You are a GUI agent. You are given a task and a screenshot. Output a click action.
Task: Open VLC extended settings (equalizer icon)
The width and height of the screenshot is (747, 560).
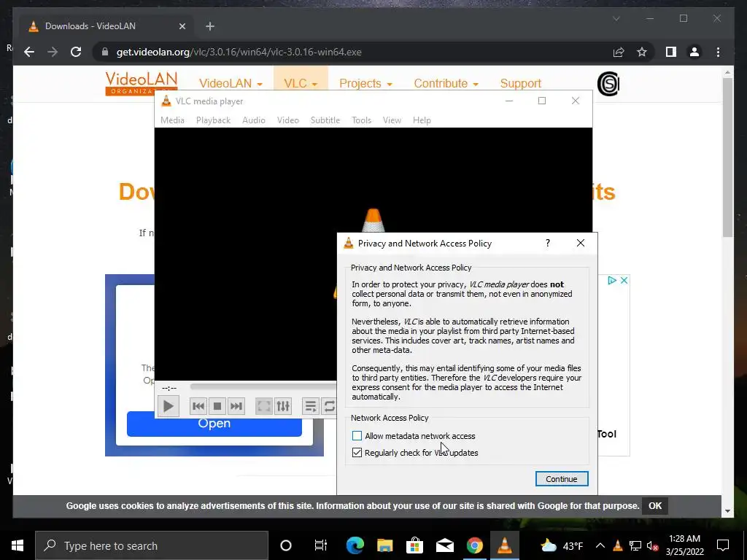(x=283, y=406)
